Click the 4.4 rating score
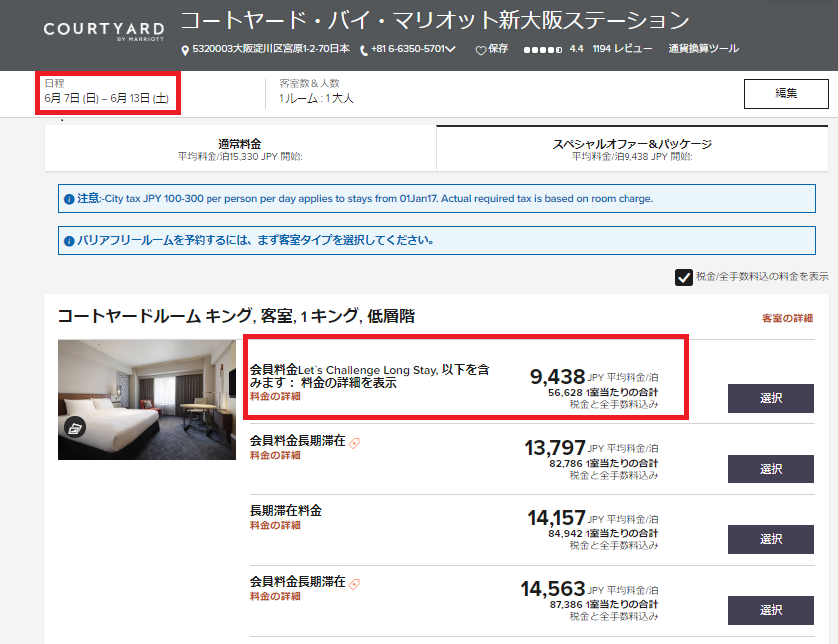Viewport: 838px width, 644px height. click(x=577, y=49)
